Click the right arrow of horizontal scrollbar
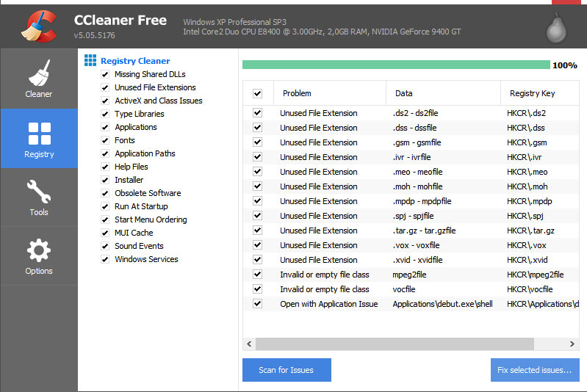 click(x=572, y=344)
